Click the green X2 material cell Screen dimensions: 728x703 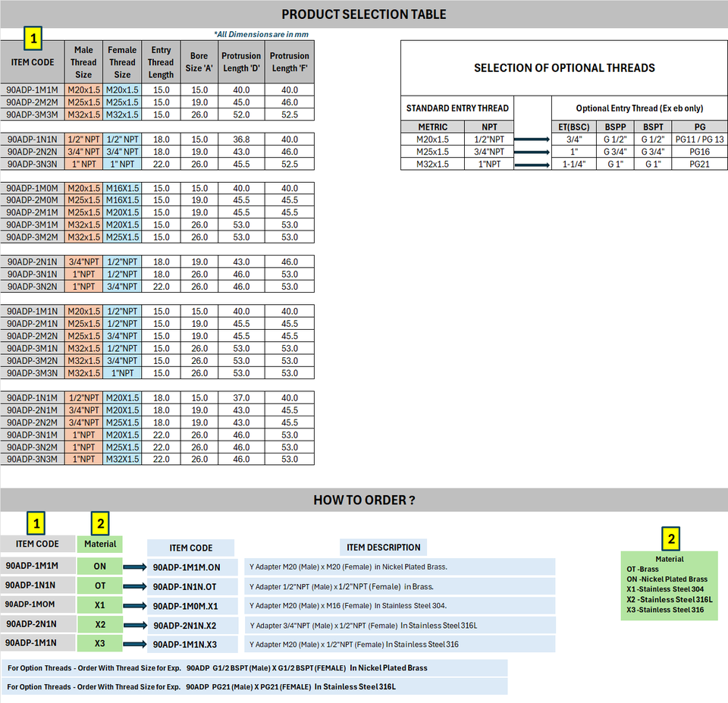(x=100, y=624)
